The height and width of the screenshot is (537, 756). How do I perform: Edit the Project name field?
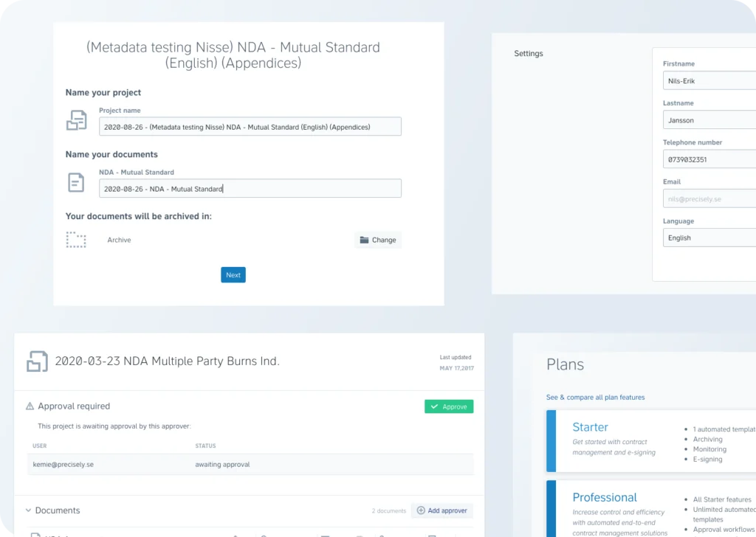pyautogui.click(x=250, y=127)
